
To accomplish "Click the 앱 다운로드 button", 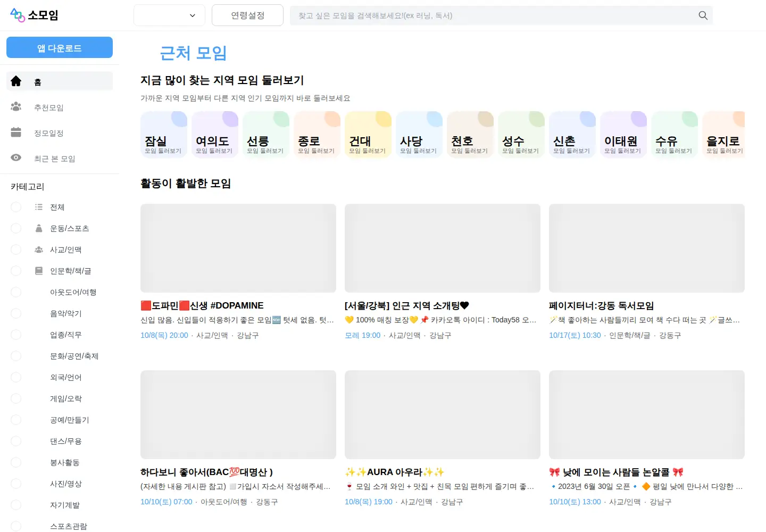I will [x=60, y=47].
